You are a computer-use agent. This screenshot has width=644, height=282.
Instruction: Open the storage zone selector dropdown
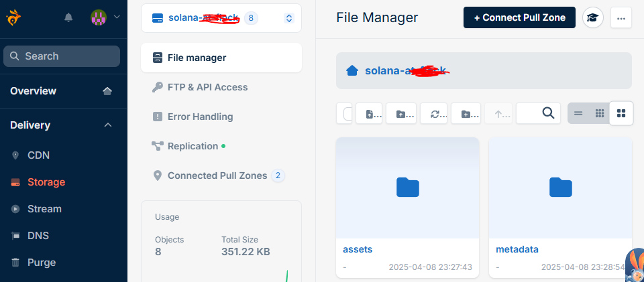coord(221,18)
